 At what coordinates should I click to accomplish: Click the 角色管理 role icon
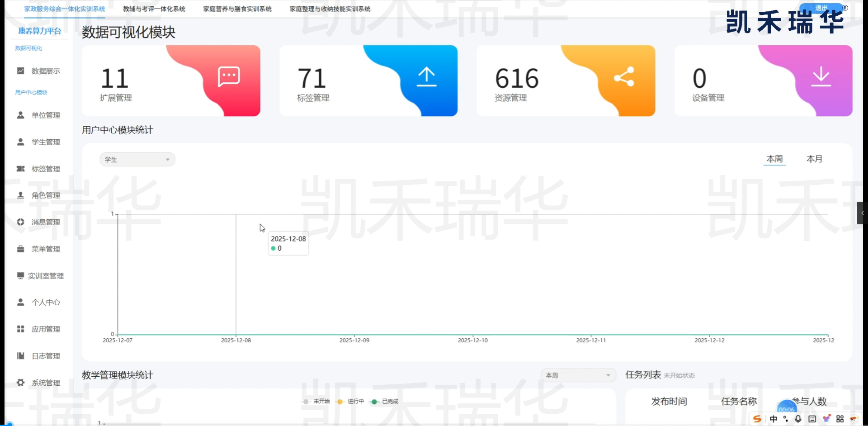tap(20, 195)
